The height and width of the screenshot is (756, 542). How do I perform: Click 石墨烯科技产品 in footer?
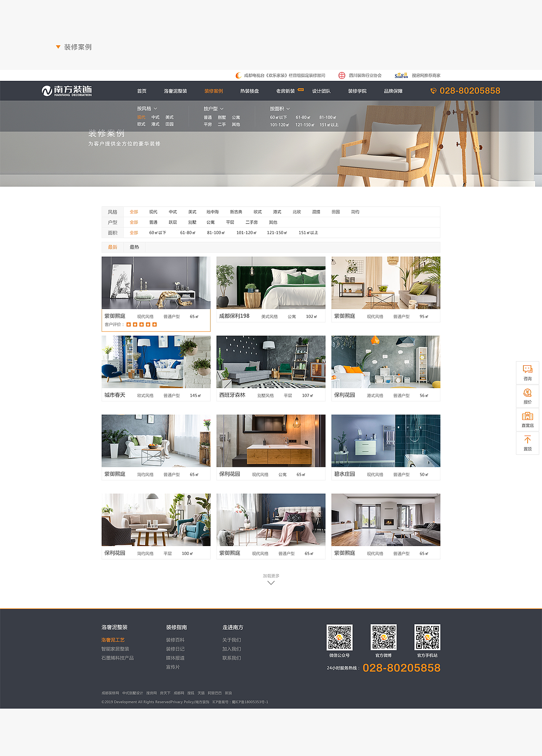pyautogui.click(x=117, y=658)
